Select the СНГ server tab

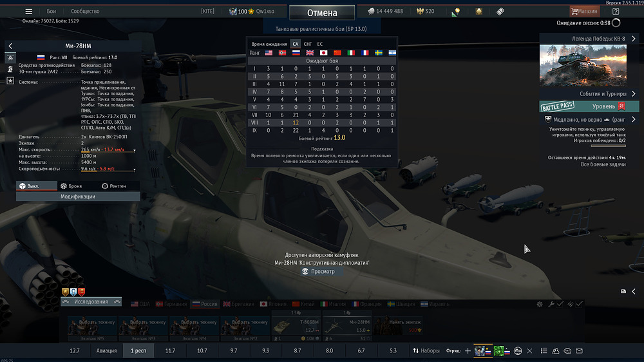click(308, 44)
